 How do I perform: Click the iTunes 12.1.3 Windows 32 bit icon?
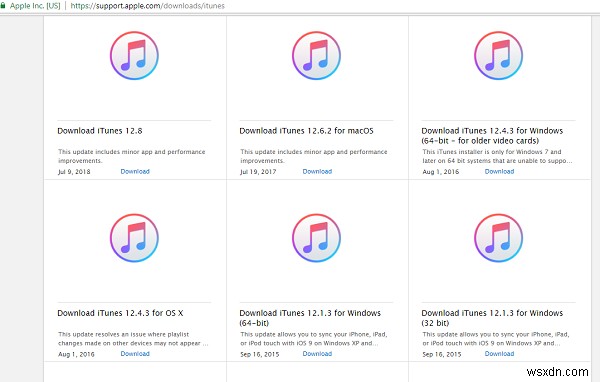[x=499, y=238]
